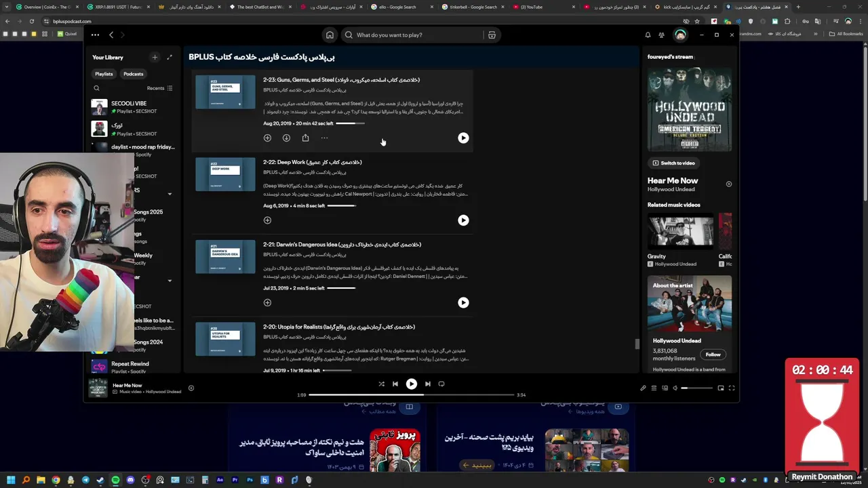Toggle shuffle in the player bar
The image size is (868, 488).
click(381, 384)
